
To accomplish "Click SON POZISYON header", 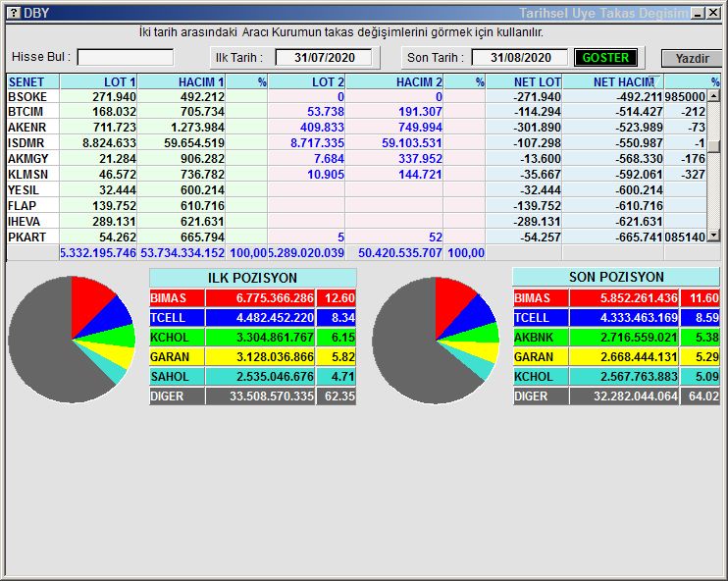I will [616, 277].
